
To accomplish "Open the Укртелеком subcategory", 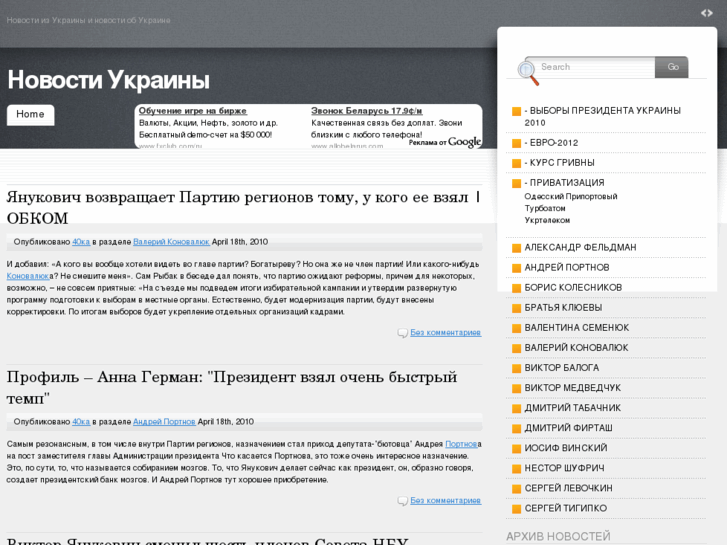I will click(x=547, y=220).
